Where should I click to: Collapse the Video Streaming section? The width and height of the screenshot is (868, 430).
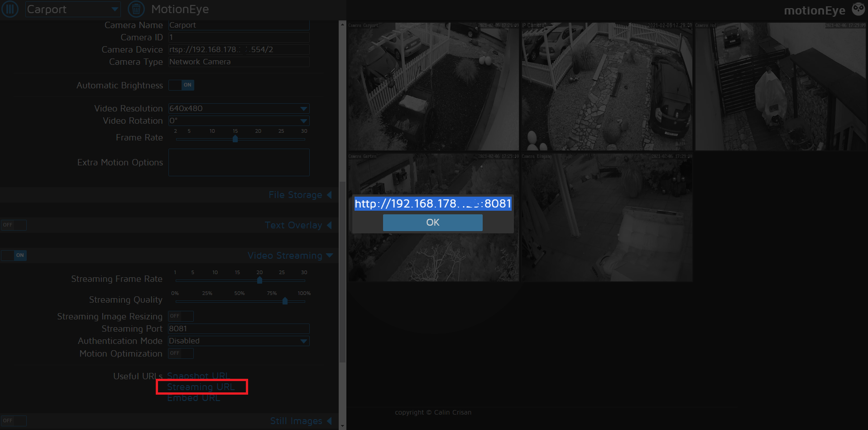(290, 256)
